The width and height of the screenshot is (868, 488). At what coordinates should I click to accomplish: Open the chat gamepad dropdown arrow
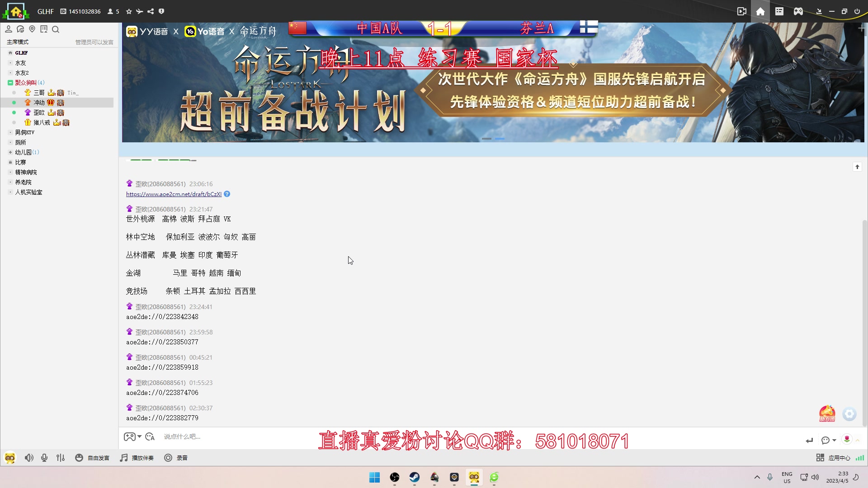pyautogui.click(x=139, y=436)
